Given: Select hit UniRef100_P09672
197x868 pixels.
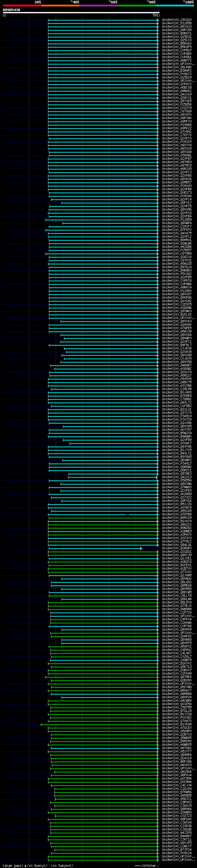Looking at the screenshot, I should point(177,74).
